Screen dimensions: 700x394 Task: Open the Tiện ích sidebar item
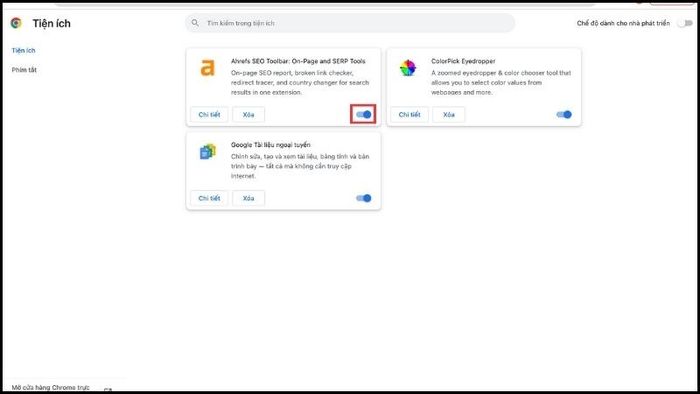pyautogui.click(x=23, y=50)
